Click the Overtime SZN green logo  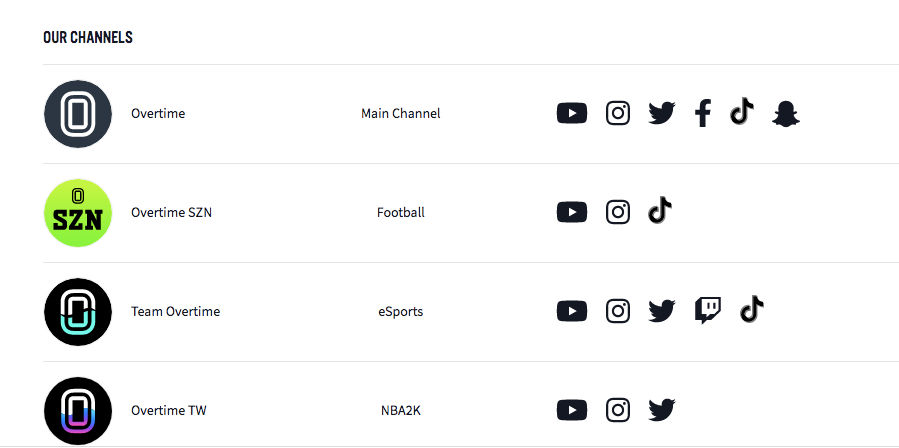click(x=78, y=213)
